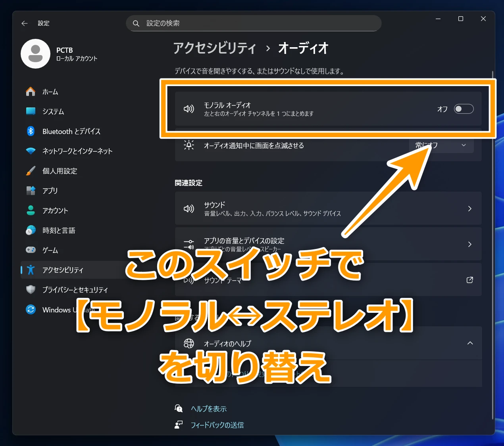The height and width of the screenshot is (446, 504).
Task: Click the privacy shield icon
Action: point(31,290)
